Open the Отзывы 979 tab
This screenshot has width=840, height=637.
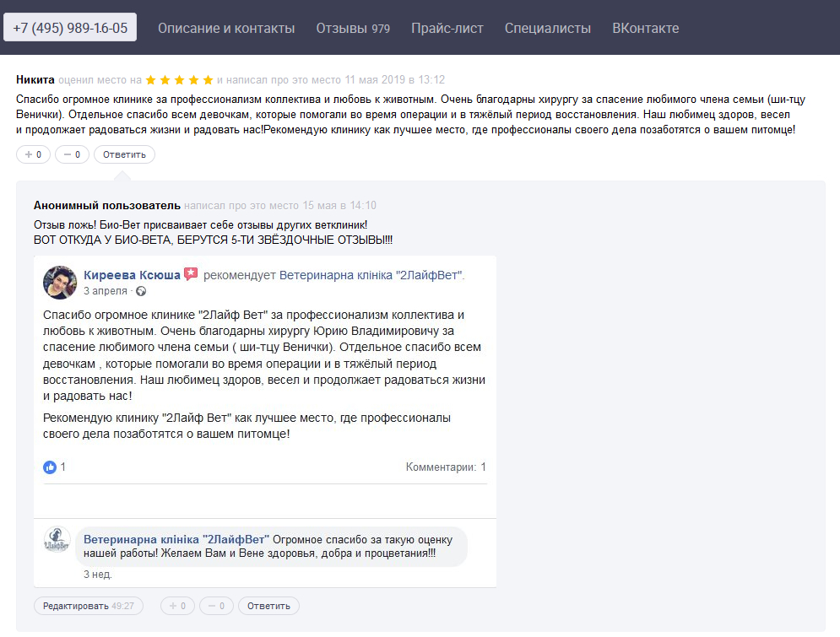[x=353, y=28]
